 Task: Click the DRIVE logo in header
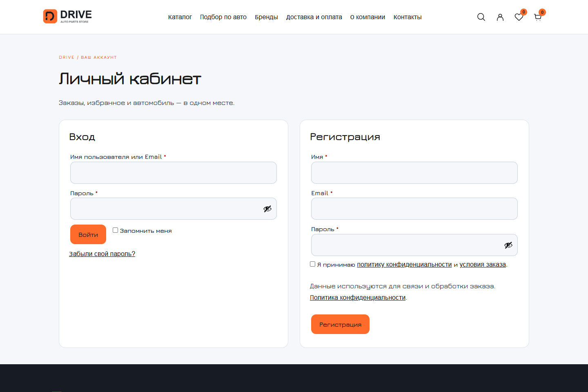click(x=67, y=16)
